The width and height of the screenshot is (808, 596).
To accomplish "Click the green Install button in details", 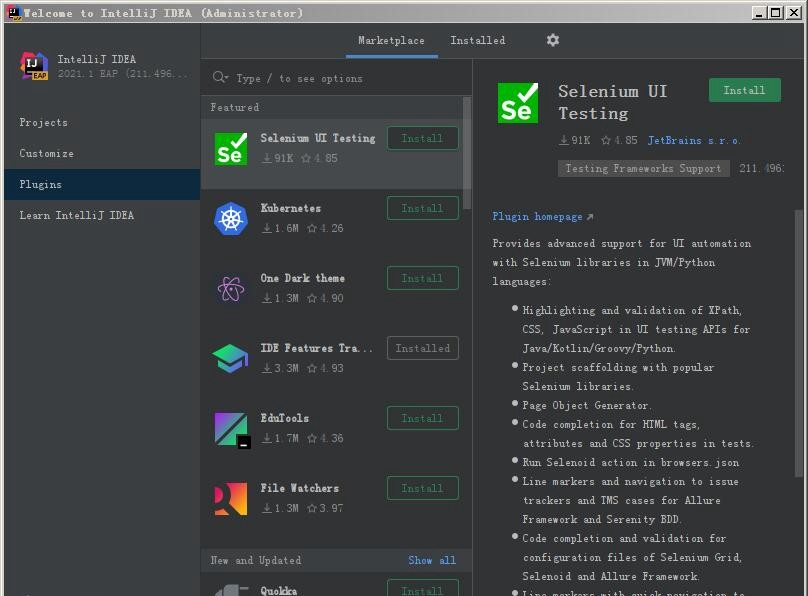I will (x=745, y=90).
